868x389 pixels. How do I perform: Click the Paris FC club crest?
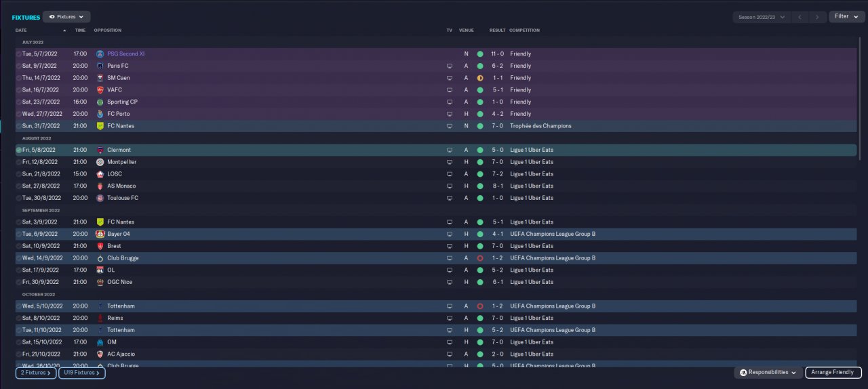tap(100, 66)
